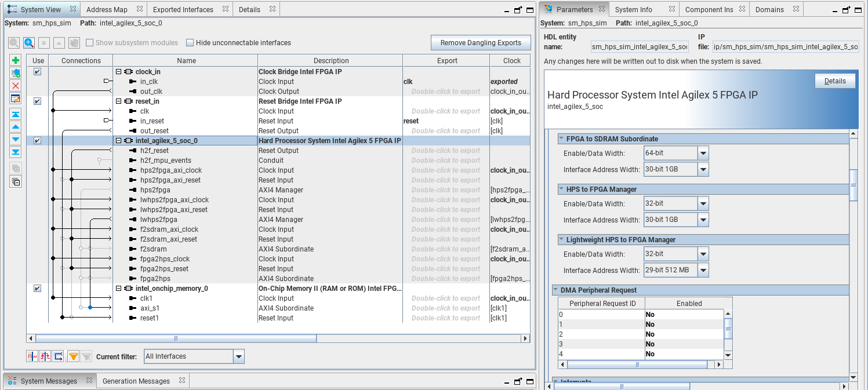This screenshot has width=868, height=390.
Task: Close the Exported Interfaces tab
Action: tap(226, 9)
